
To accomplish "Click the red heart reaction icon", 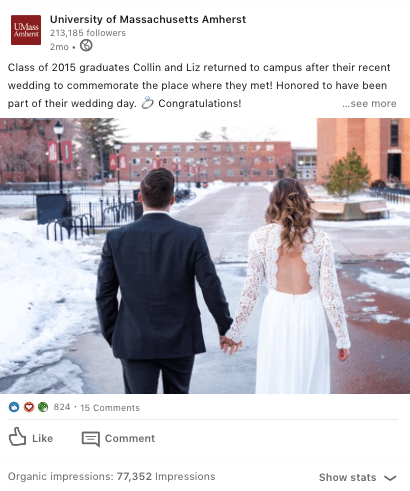I will (29, 407).
